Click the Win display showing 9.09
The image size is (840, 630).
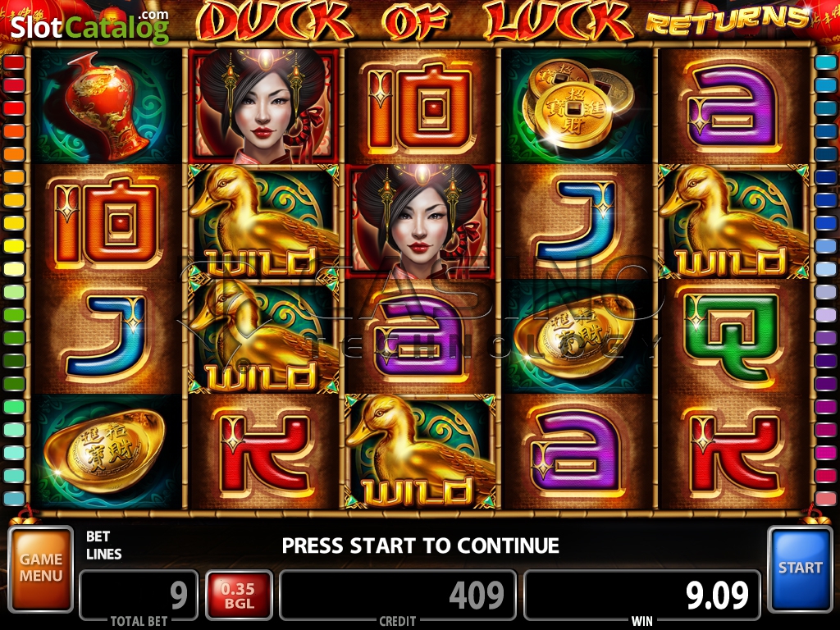(x=641, y=596)
